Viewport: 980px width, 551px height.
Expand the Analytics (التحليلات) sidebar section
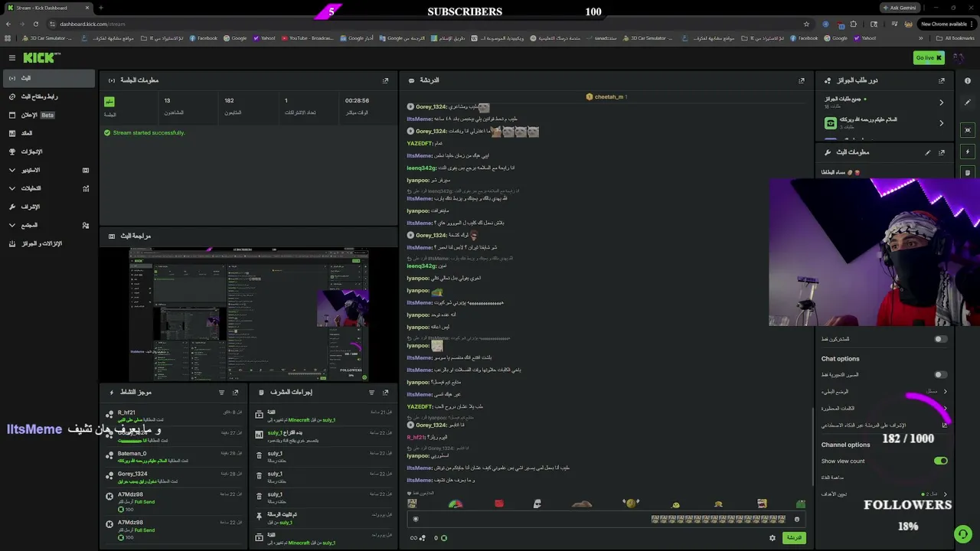coord(47,188)
